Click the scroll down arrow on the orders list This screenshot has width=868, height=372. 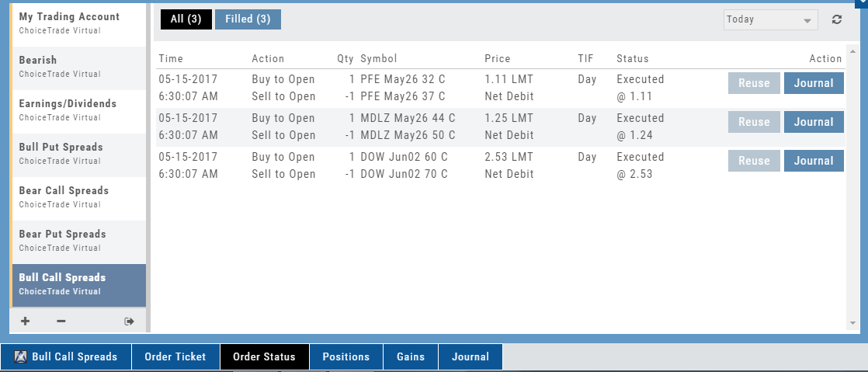pyautogui.click(x=853, y=322)
